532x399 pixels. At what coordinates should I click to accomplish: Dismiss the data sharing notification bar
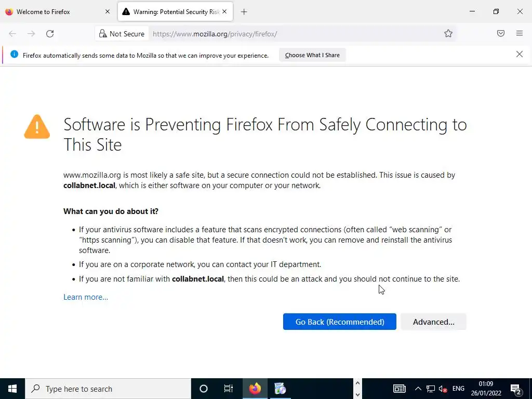coord(520,55)
